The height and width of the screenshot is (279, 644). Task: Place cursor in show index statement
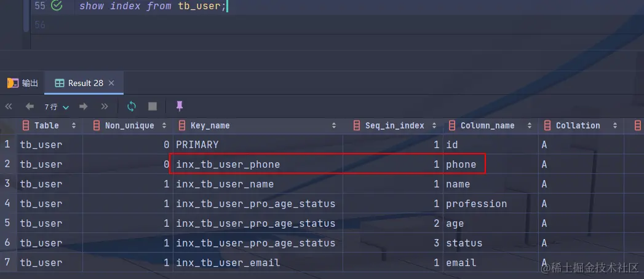[153, 6]
